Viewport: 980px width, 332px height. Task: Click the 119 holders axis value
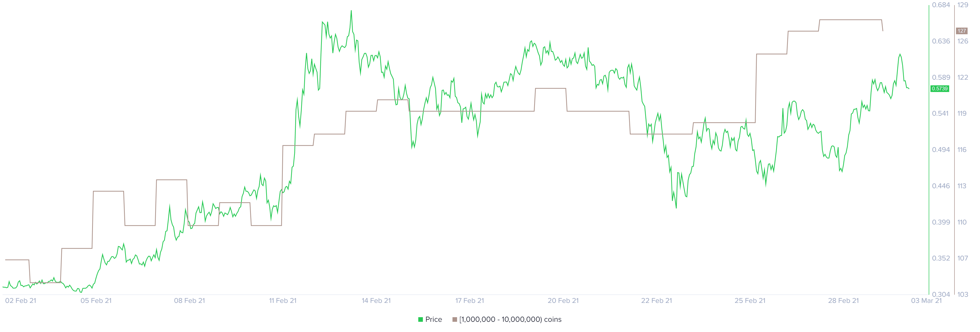(x=962, y=113)
